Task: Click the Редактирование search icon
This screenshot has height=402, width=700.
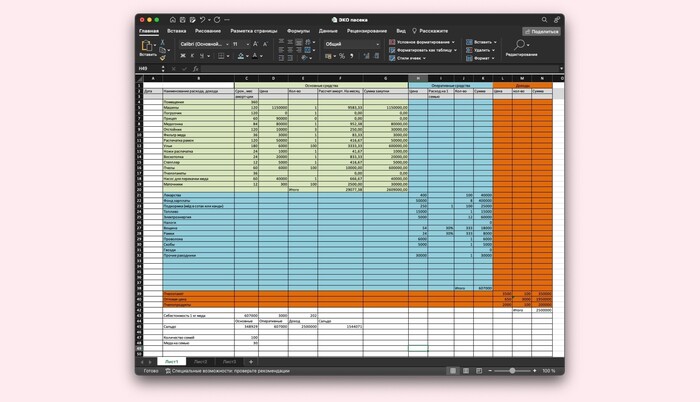Action: coord(521,45)
